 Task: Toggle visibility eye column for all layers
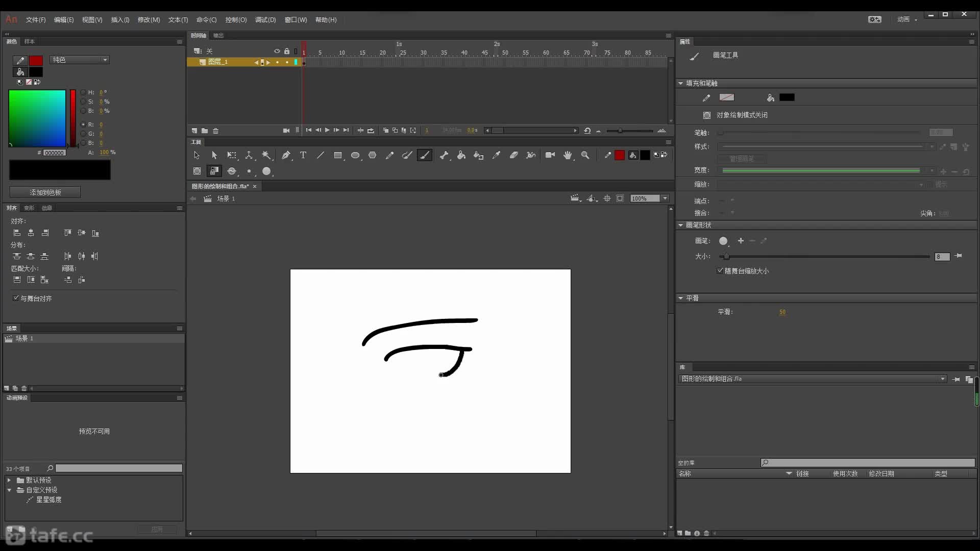coord(277,51)
